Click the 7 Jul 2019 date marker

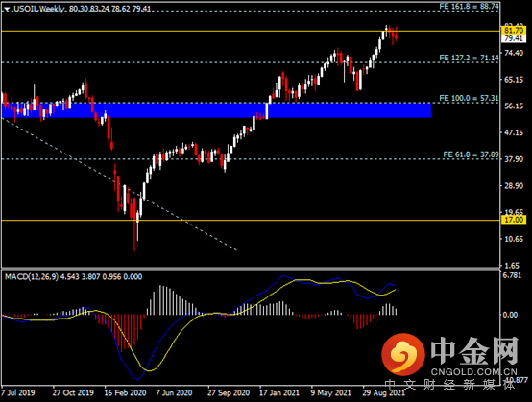click(x=17, y=392)
